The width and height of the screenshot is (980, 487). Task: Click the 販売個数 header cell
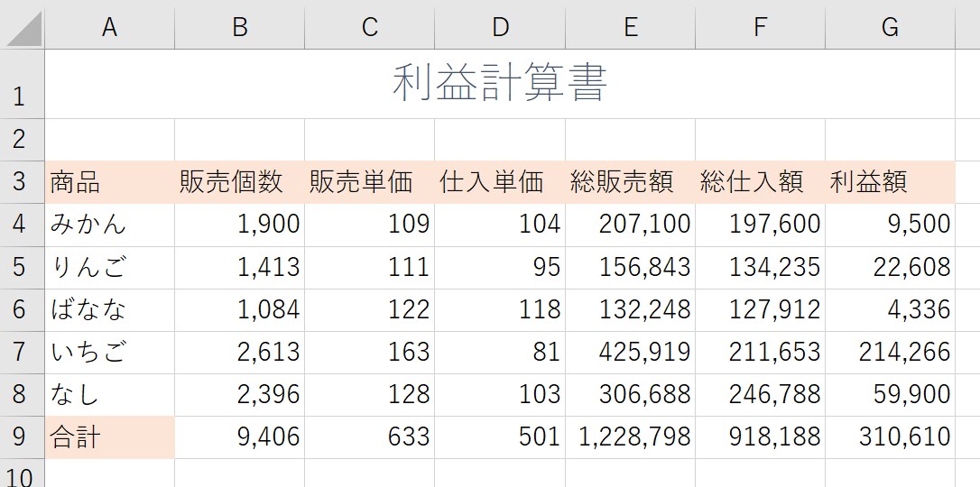tap(240, 182)
